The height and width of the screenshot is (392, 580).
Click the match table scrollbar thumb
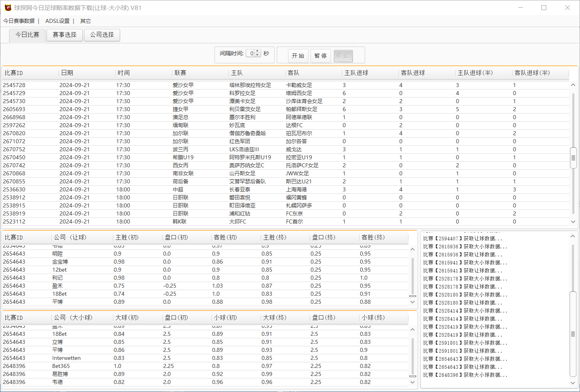(573, 158)
